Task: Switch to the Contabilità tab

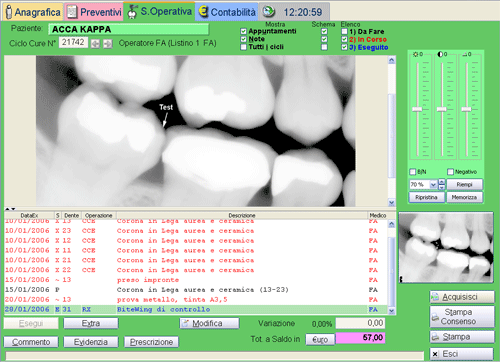Action: [228, 12]
